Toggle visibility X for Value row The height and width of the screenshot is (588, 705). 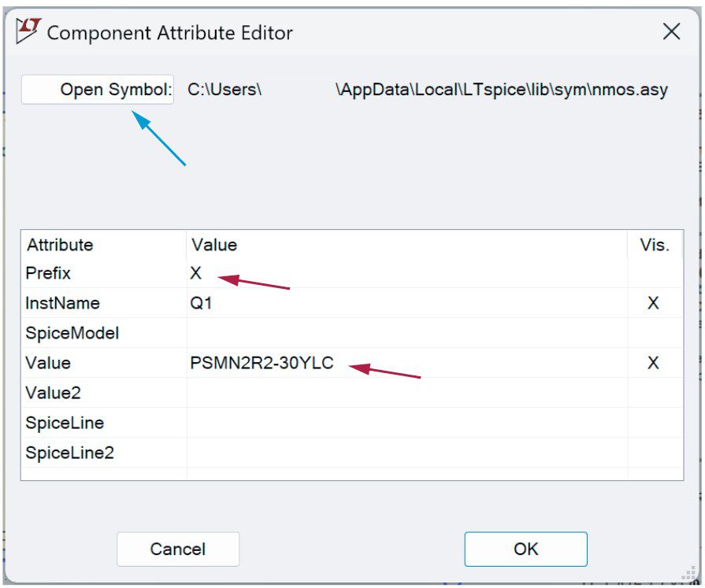653,363
